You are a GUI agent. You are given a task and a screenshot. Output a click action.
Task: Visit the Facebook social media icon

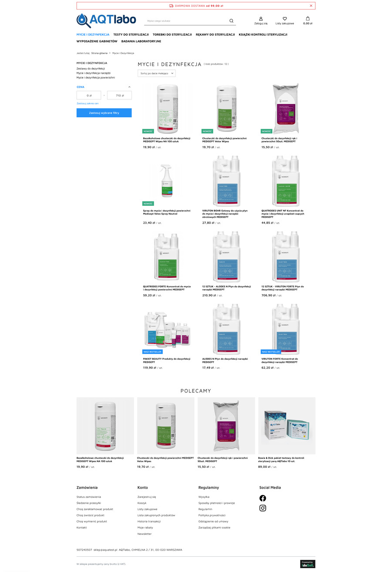[x=263, y=498]
